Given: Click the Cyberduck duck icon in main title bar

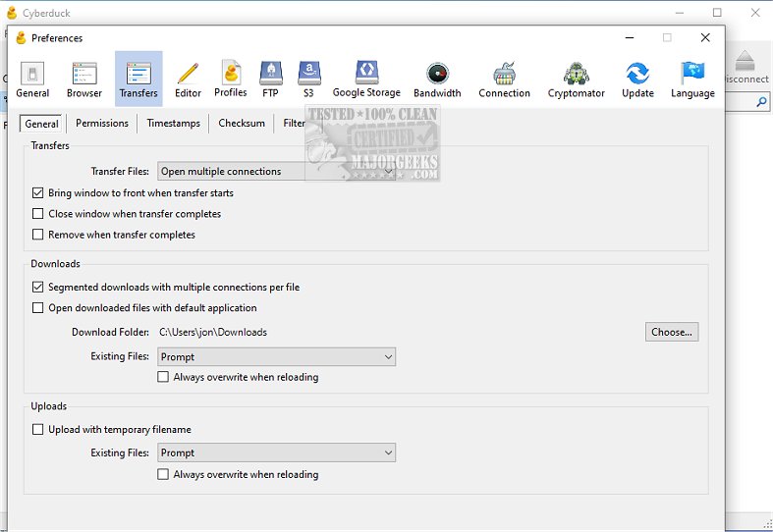Looking at the screenshot, I should [x=12, y=13].
